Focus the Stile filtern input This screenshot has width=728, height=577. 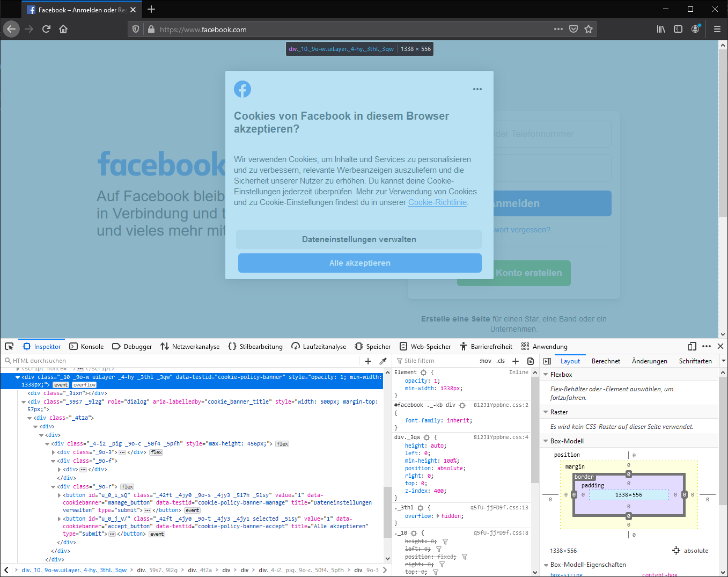436,361
